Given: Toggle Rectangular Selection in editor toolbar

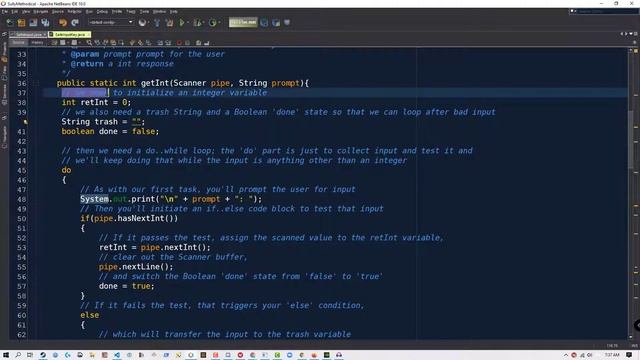Looking at the screenshot, I should (x=121, y=42).
